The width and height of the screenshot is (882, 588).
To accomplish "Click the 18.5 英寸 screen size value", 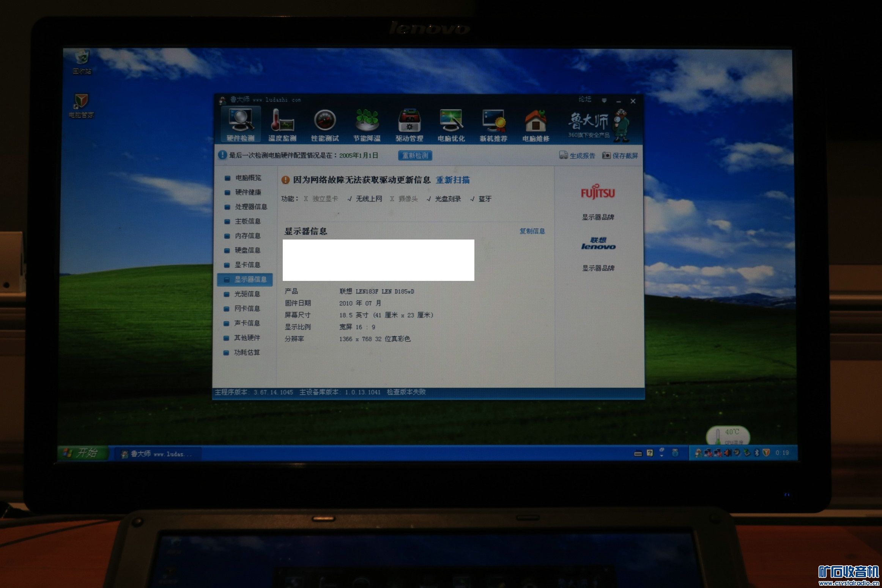I will tap(386, 315).
